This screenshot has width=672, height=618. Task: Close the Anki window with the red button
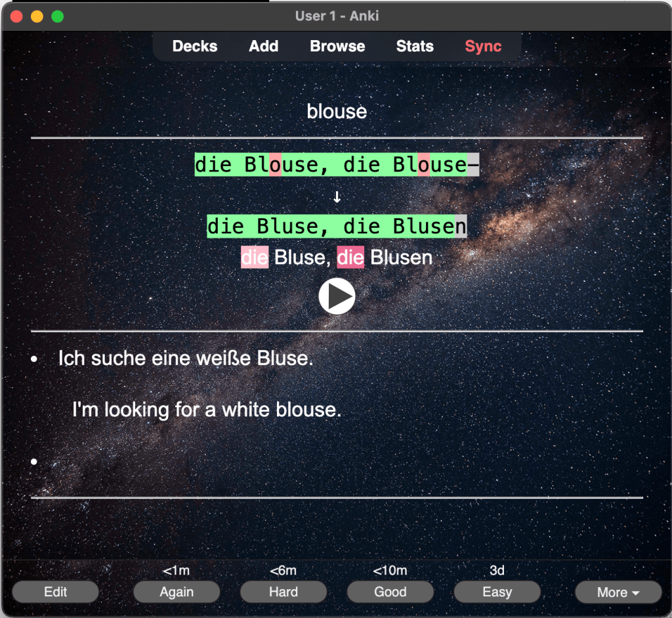click(x=16, y=16)
